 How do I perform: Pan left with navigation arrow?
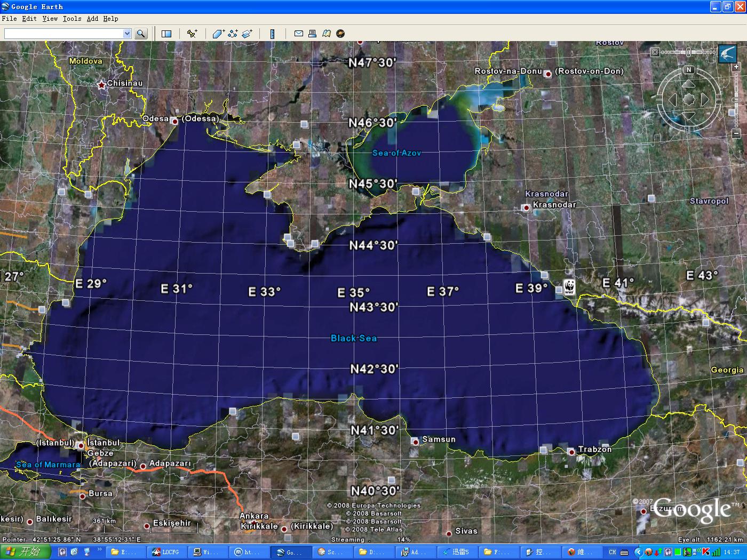click(672, 99)
